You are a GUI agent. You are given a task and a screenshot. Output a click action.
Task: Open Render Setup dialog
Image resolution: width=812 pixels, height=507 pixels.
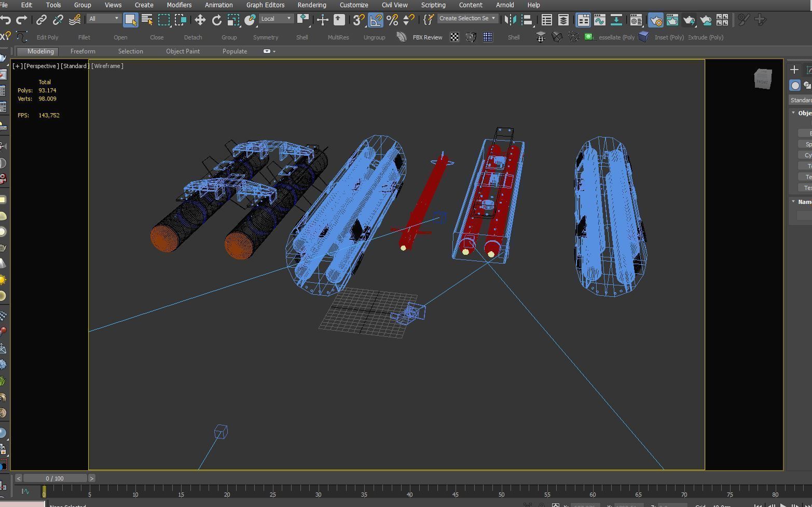(x=656, y=20)
